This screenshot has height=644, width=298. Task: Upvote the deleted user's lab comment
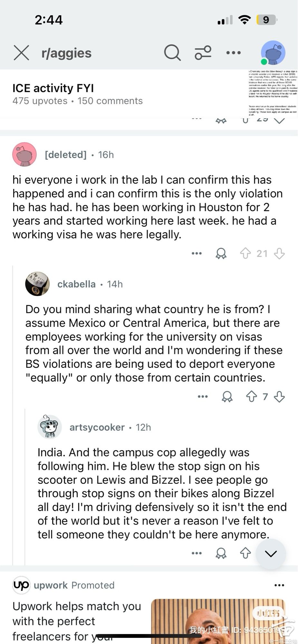(x=245, y=253)
